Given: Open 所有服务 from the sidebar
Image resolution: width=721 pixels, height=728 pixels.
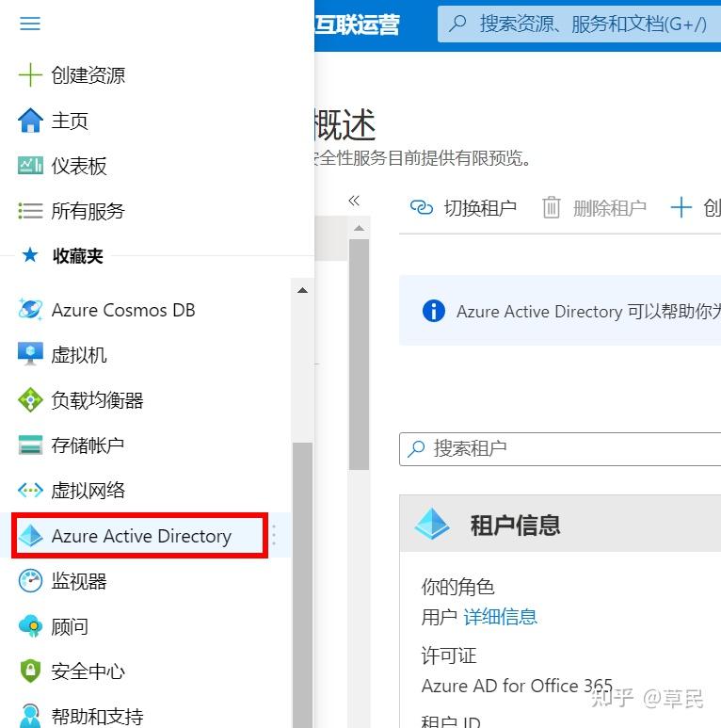Looking at the screenshot, I should (88, 210).
